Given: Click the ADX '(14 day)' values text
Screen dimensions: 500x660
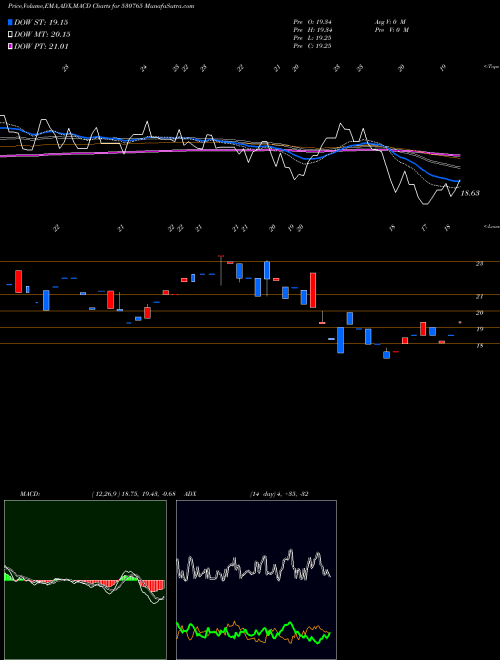Looking at the screenshot, I should coord(279,494).
